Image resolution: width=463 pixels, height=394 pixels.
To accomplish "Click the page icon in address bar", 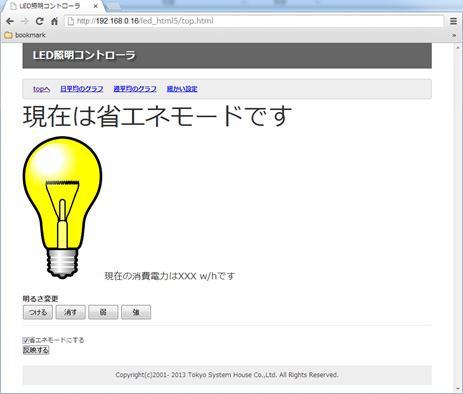I will coord(70,21).
